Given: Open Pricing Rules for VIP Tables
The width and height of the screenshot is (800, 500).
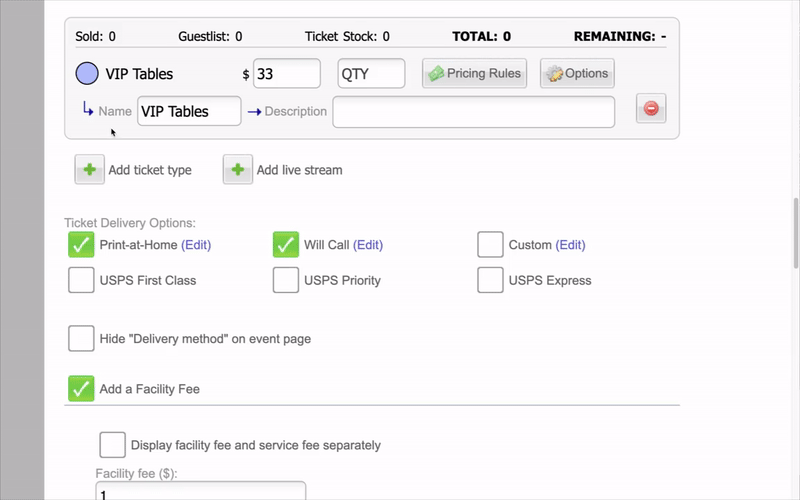Looking at the screenshot, I should 474,73.
